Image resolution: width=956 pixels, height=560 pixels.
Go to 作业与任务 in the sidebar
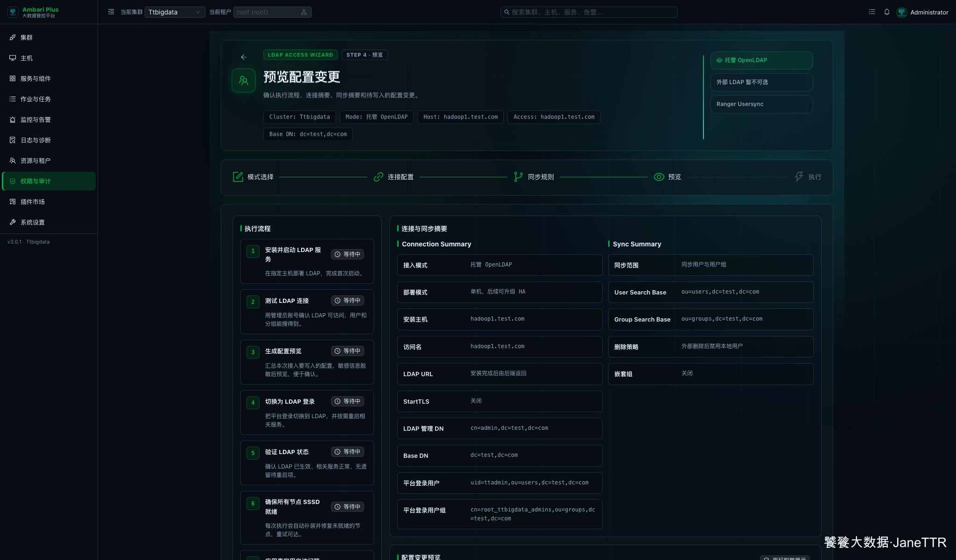(x=49, y=99)
